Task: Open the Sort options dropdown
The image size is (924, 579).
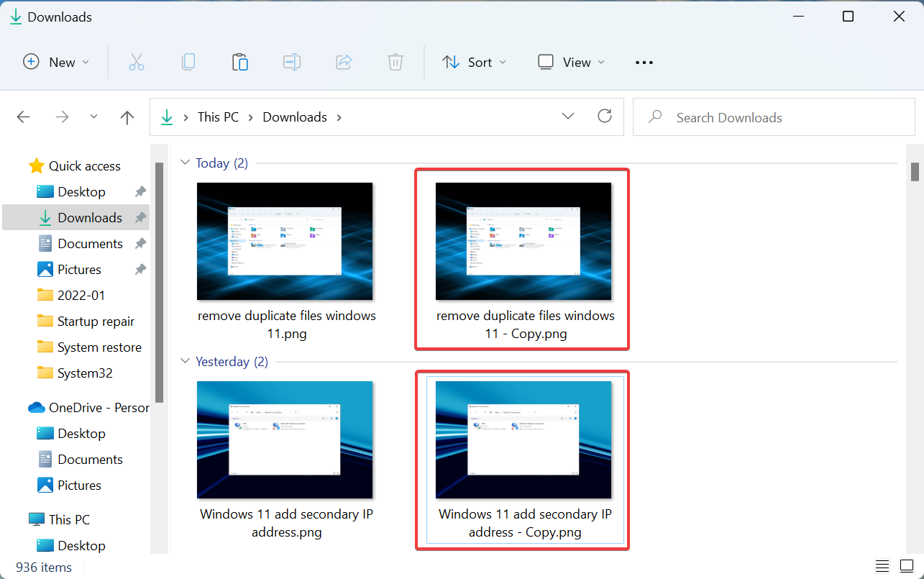Action: tap(474, 63)
